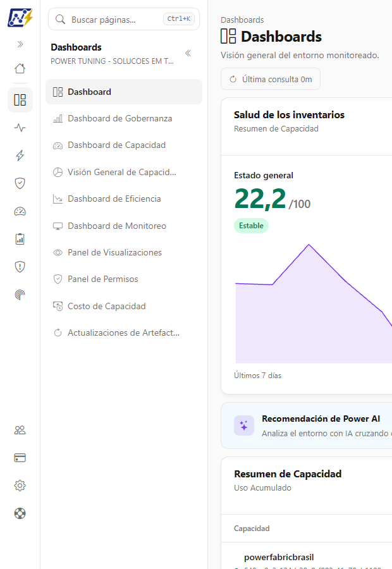The width and height of the screenshot is (392, 569).
Task: Open the Recomendación de Power AI card
Action: (x=307, y=425)
